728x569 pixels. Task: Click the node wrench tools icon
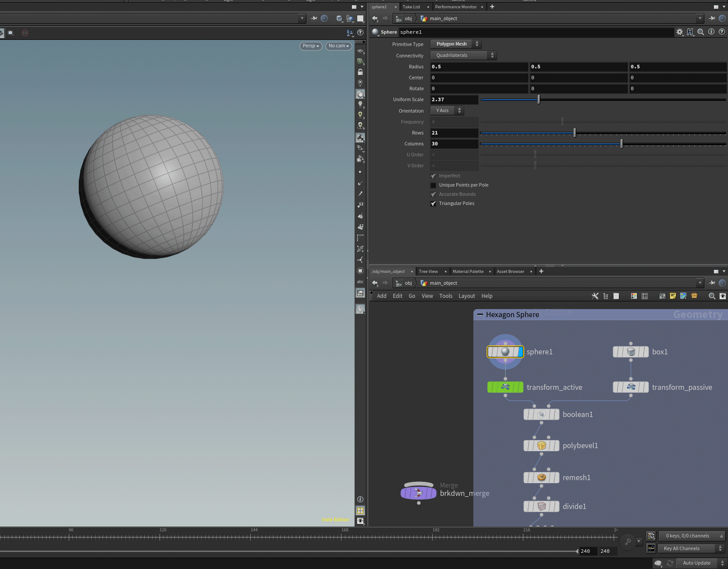pyautogui.click(x=595, y=296)
